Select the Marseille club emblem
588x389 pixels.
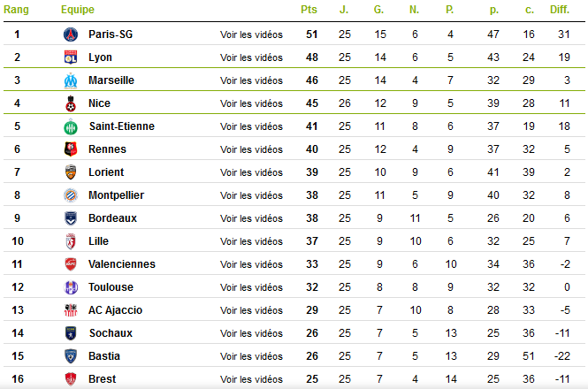71,80
